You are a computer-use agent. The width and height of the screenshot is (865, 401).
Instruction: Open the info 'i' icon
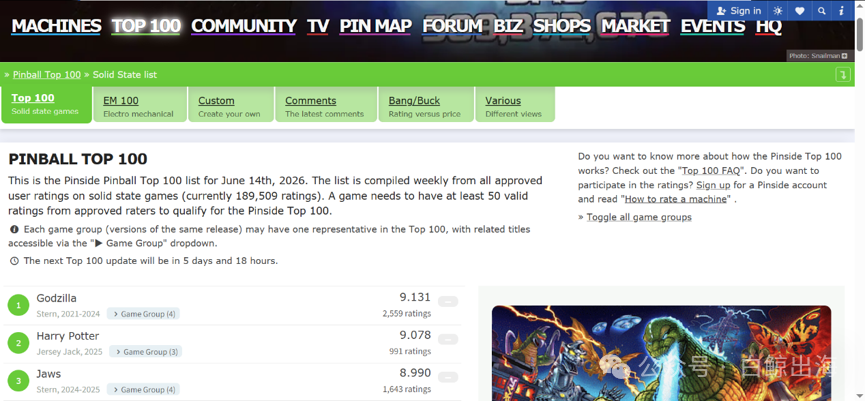tap(842, 10)
